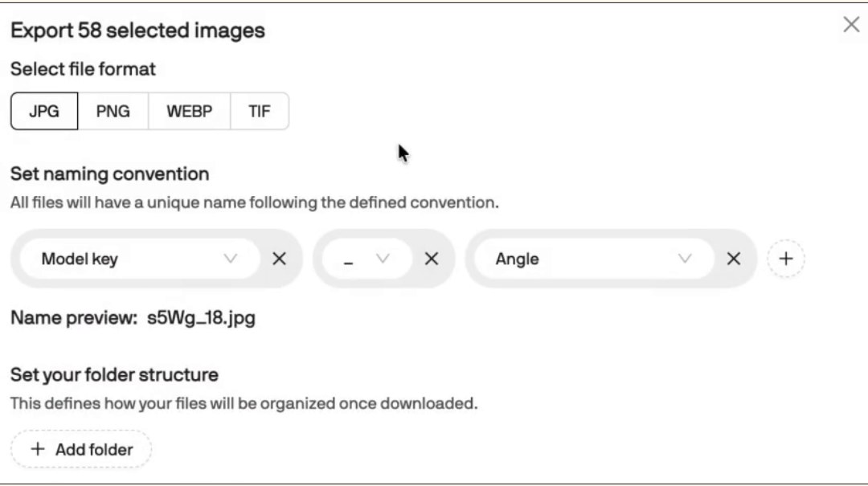Select JPG file format

(x=44, y=112)
